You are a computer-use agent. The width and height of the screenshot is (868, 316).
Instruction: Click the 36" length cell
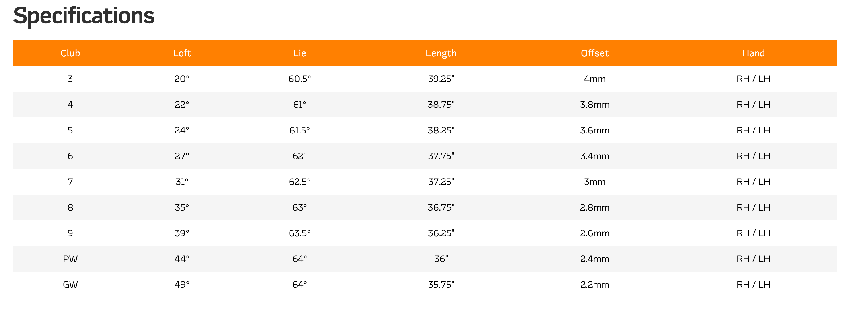click(441, 259)
